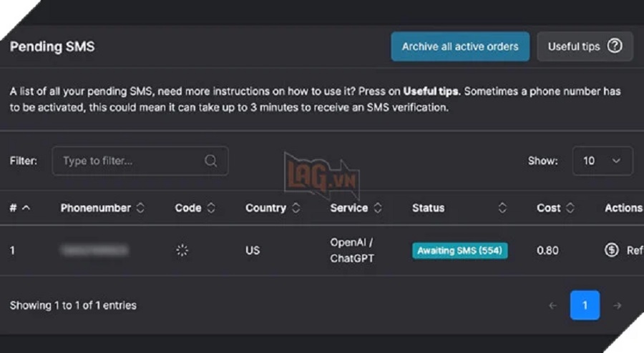Click the search magnifier icon in filter
This screenshot has width=644, height=353.
pos(210,161)
